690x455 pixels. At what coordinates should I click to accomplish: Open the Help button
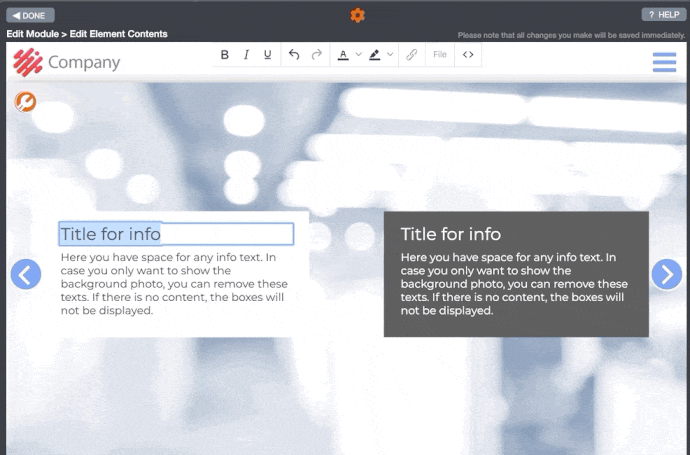pos(664,15)
